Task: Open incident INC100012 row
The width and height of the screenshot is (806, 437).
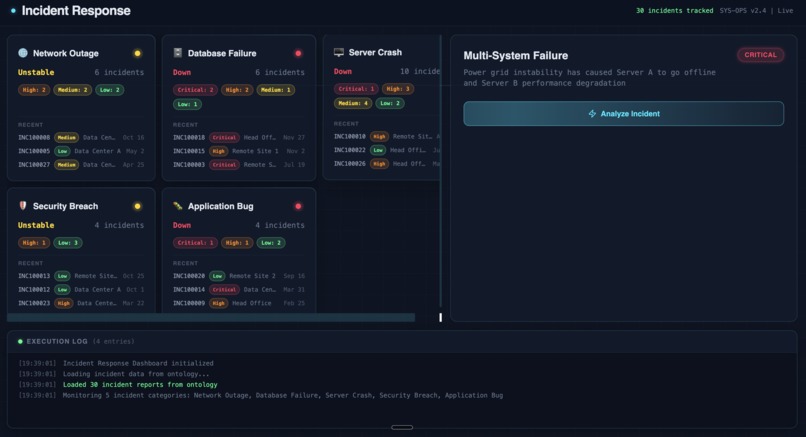Action: coord(81,289)
